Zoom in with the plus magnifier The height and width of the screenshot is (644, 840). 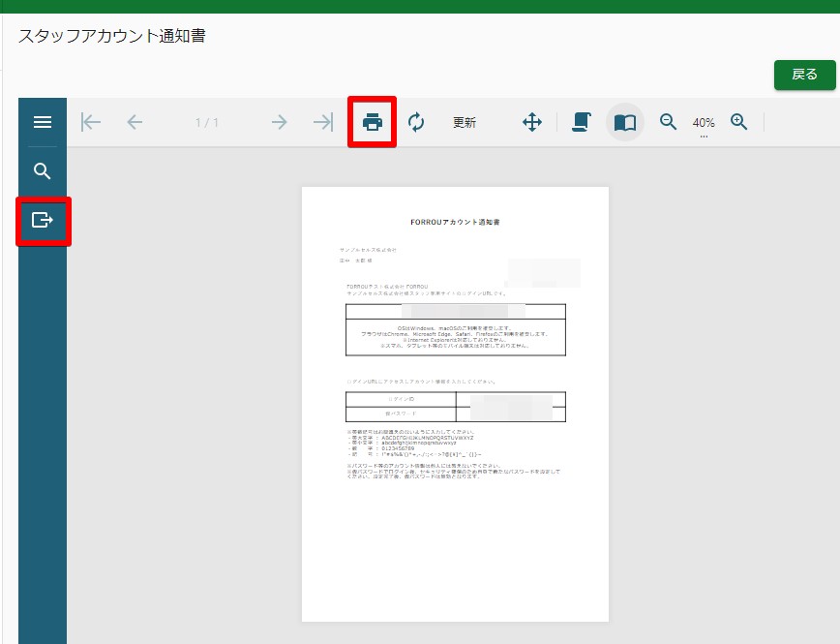[738, 122]
